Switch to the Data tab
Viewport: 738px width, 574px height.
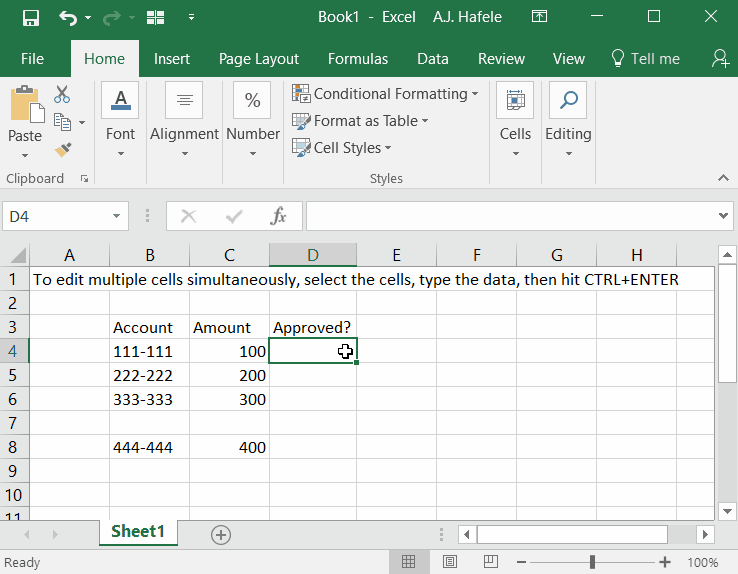433,59
